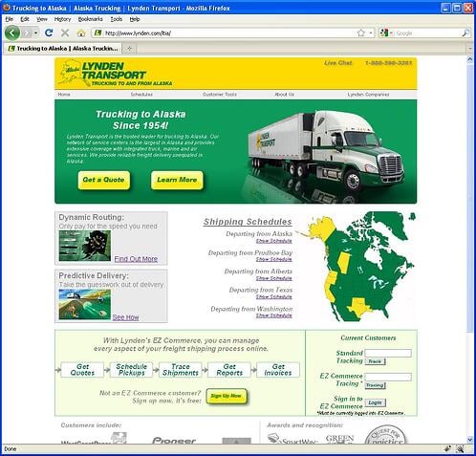
Task: Open a new tab with plus button
Action: point(129,49)
